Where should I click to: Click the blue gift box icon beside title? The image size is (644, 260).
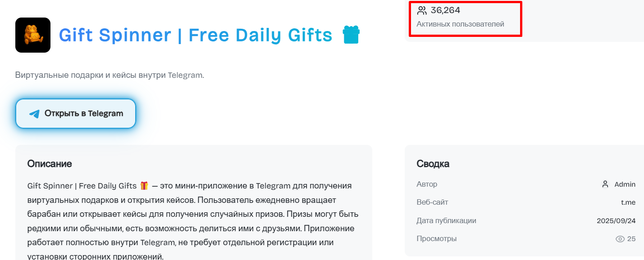pyautogui.click(x=351, y=35)
